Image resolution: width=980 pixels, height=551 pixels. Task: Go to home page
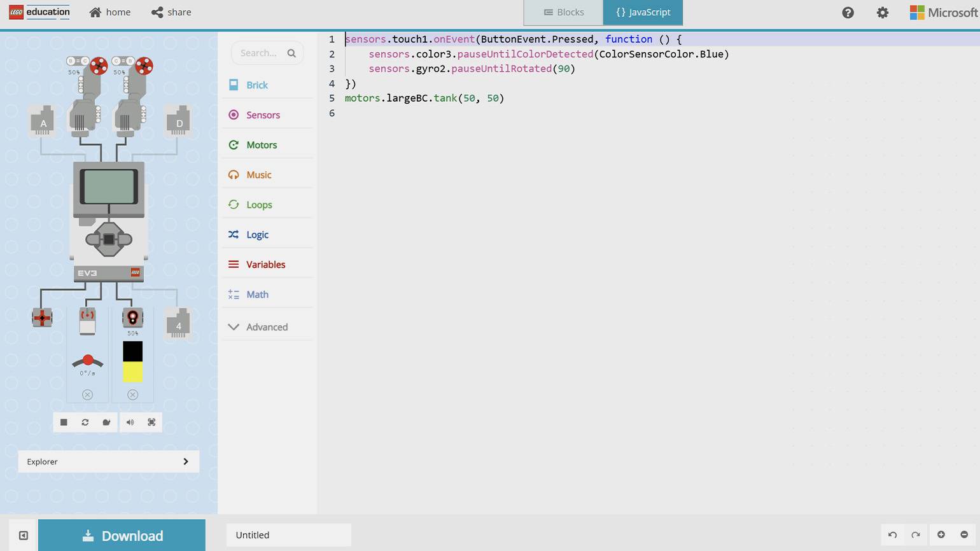110,12
